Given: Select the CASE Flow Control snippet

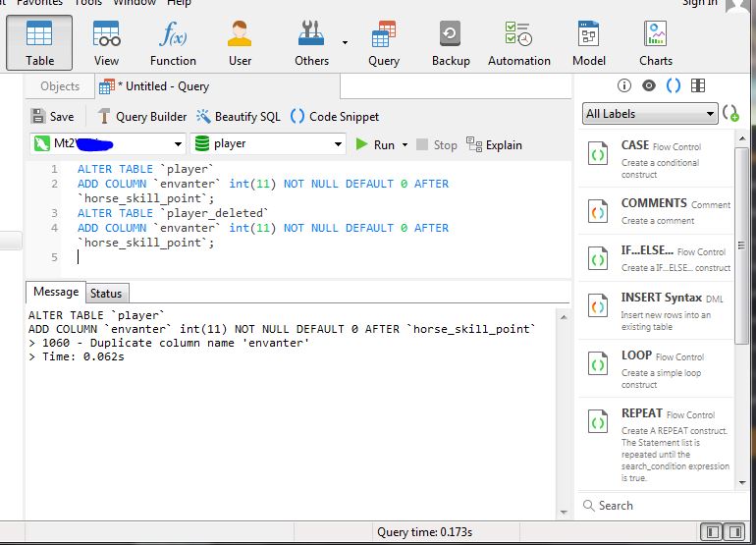Looking at the screenshot, I should 656,159.
